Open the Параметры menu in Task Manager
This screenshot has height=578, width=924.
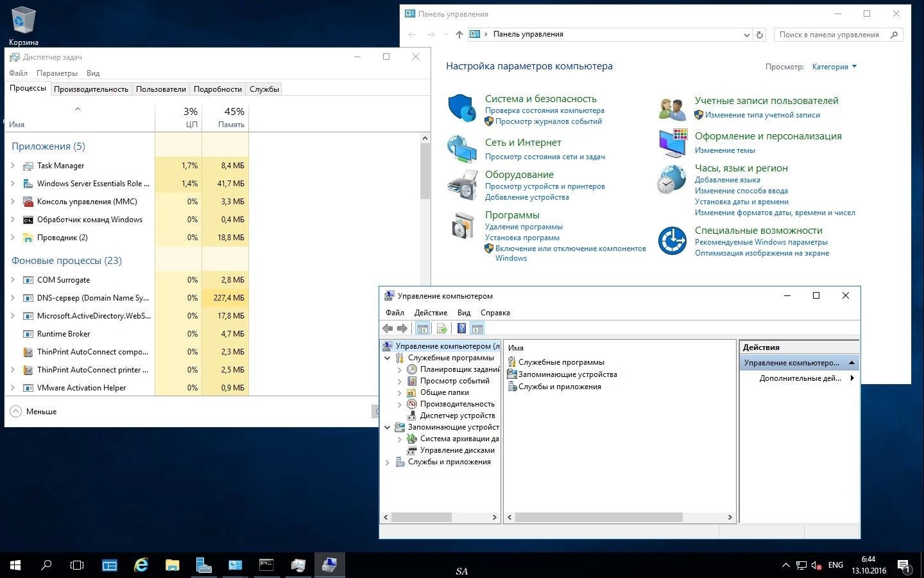(x=57, y=73)
